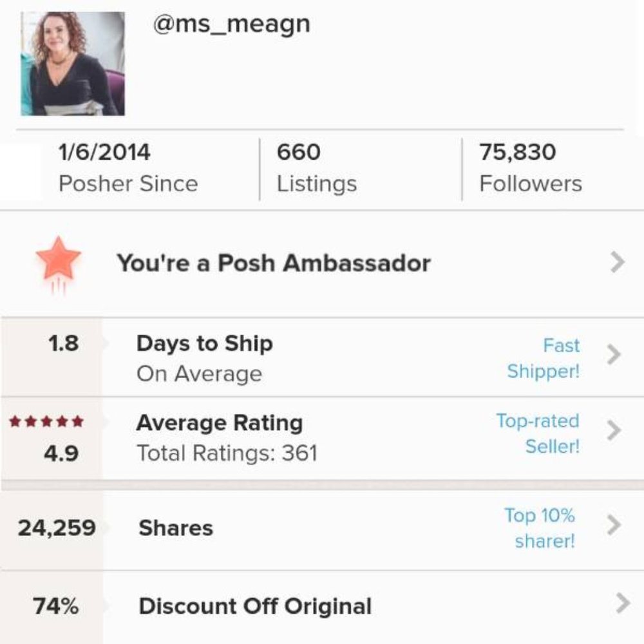Open the profile photo thumbnail
Screen dimensions: 644x644
point(73,64)
